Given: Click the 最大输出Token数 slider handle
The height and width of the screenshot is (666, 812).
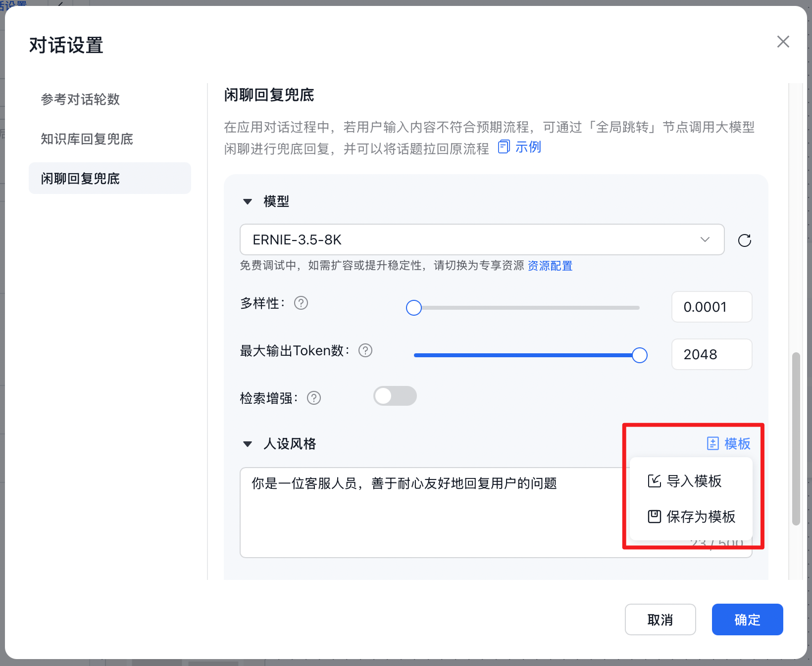Looking at the screenshot, I should coord(640,355).
